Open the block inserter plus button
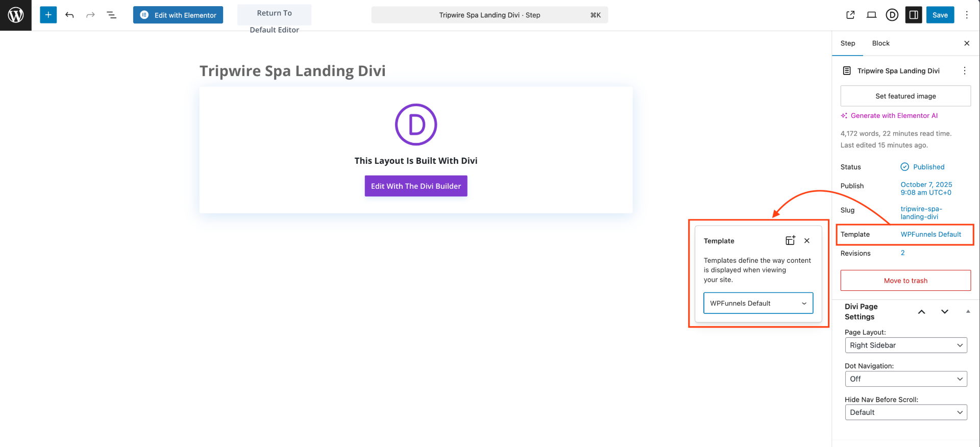Image resolution: width=980 pixels, height=447 pixels. pyautogui.click(x=48, y=15)
